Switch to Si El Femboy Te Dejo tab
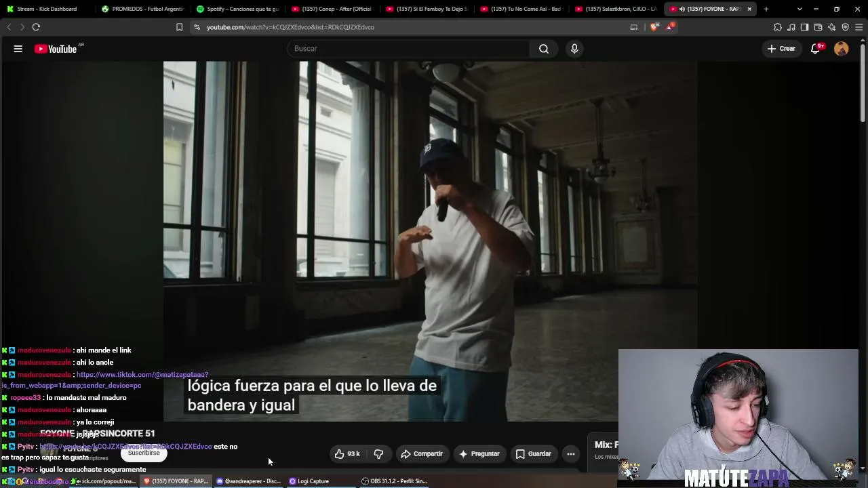 (x=427, y=9)
